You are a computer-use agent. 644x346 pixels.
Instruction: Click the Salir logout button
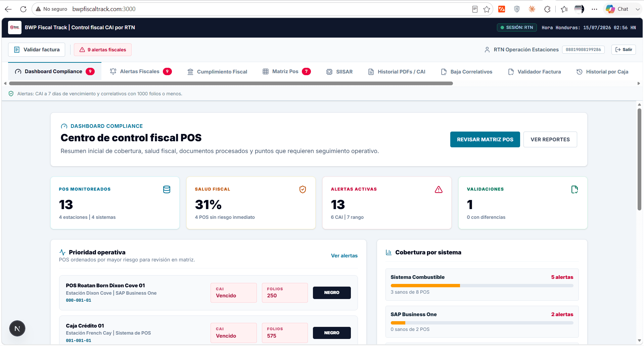coord(624,50)
